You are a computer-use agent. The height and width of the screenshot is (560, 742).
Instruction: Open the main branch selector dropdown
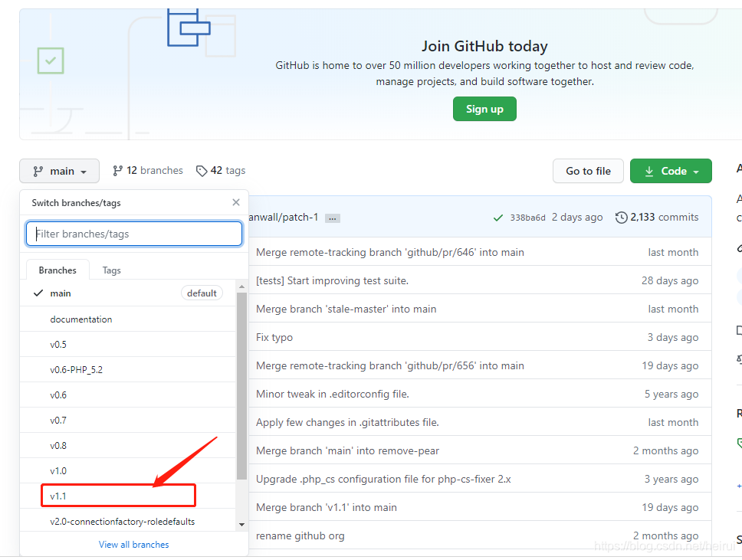coord(59,171)
